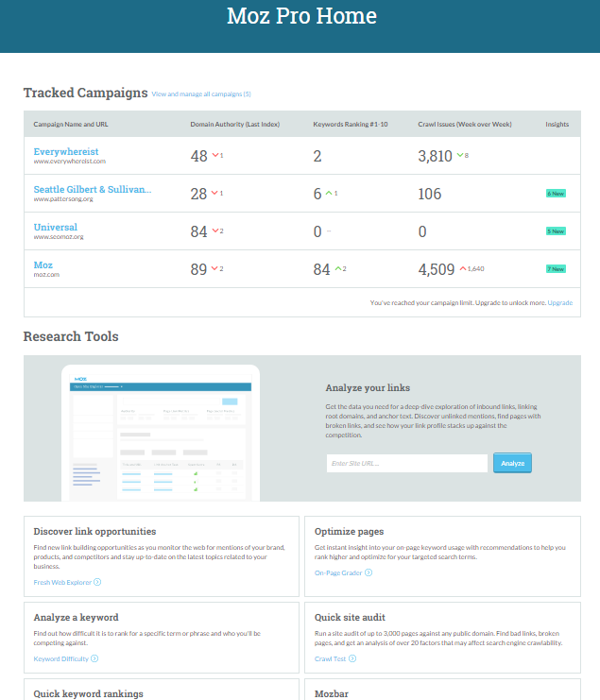Click the arrow icon beside Keyword Difficulty

point(95,658)
